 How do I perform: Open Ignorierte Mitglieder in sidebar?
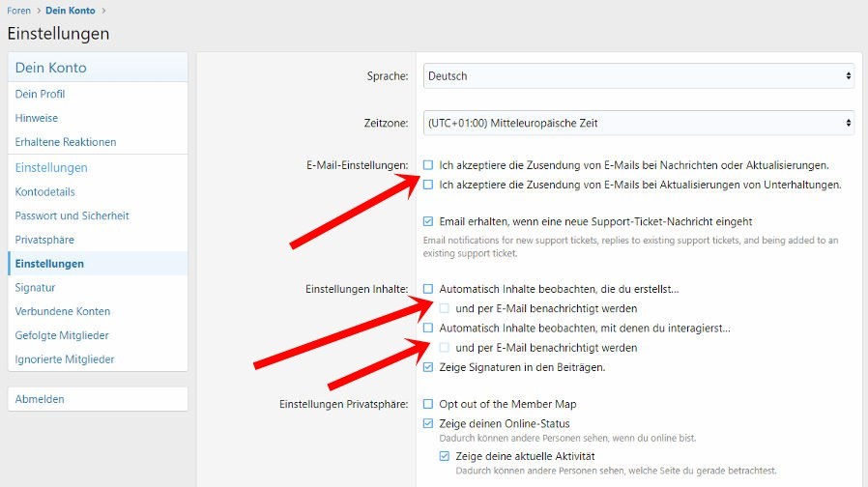coord(98,359)
